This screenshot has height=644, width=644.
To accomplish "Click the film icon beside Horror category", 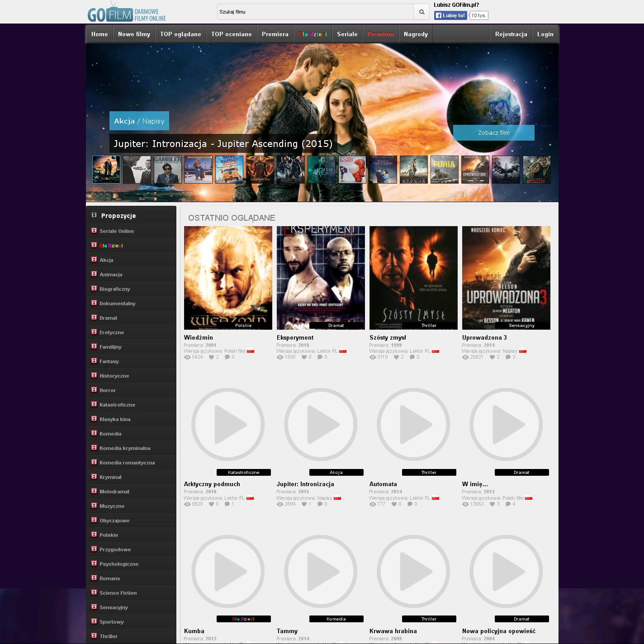I will pyautogui.click(x=94, y=390).
